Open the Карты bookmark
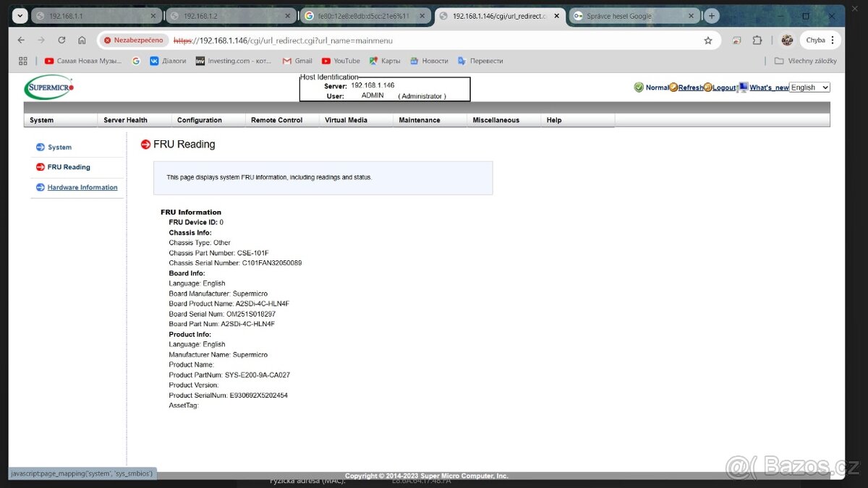This screenshot has width=868, height=488. coord(385,61)
